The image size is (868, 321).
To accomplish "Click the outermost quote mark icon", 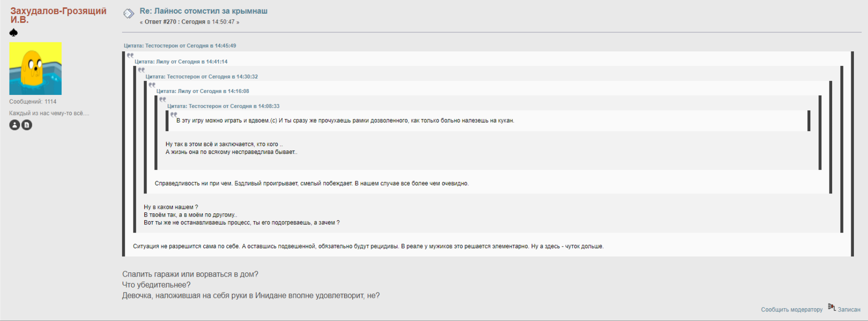I will pyautogui.click(x=130, y=55).
